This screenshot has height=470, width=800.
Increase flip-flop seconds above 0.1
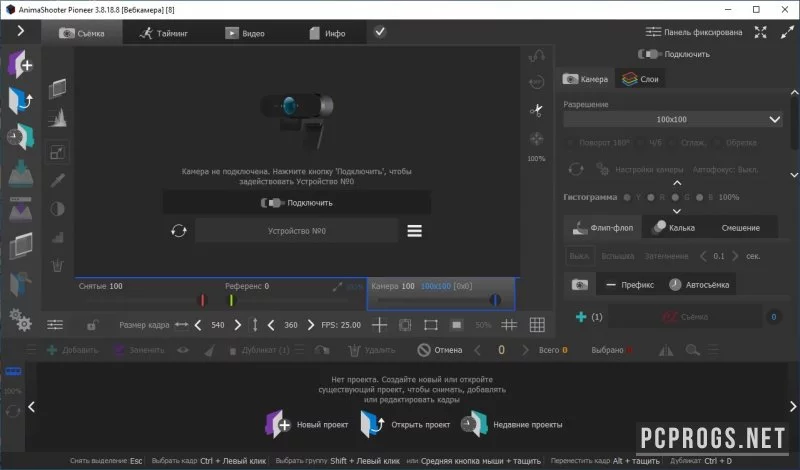coord(735,256)
